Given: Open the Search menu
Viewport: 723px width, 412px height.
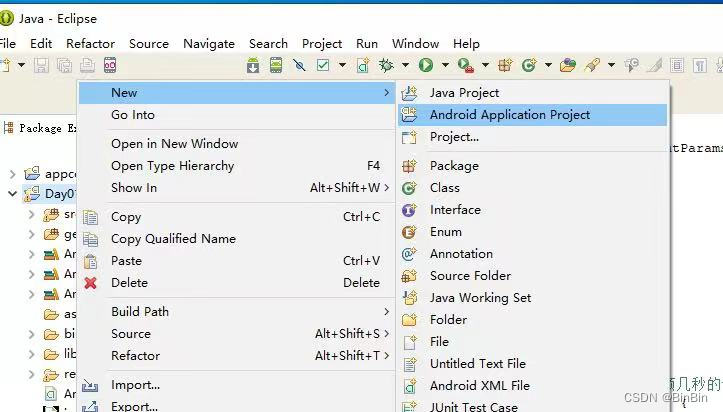Looking at the screenshot, I should pyautogui.click(x=268, y=44).
